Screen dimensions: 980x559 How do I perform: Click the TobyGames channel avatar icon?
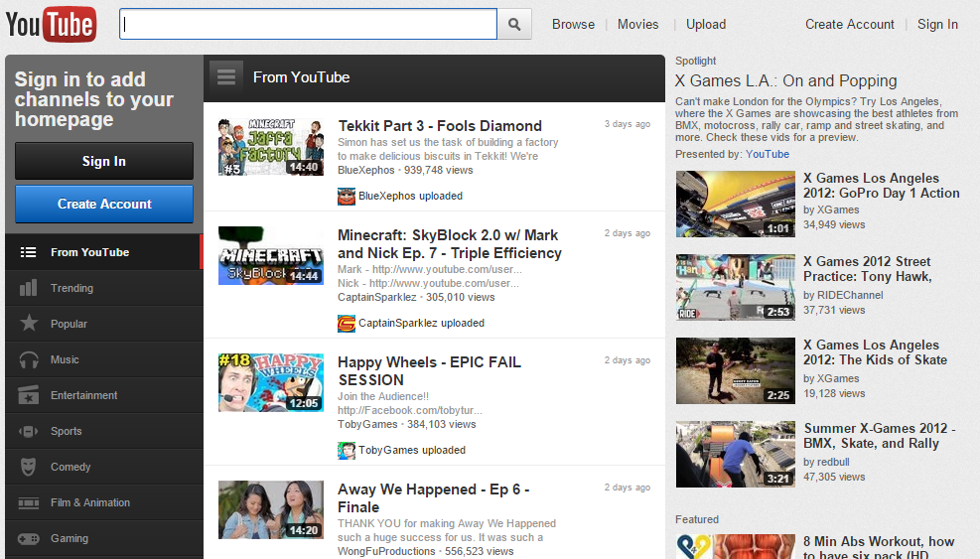347,450
